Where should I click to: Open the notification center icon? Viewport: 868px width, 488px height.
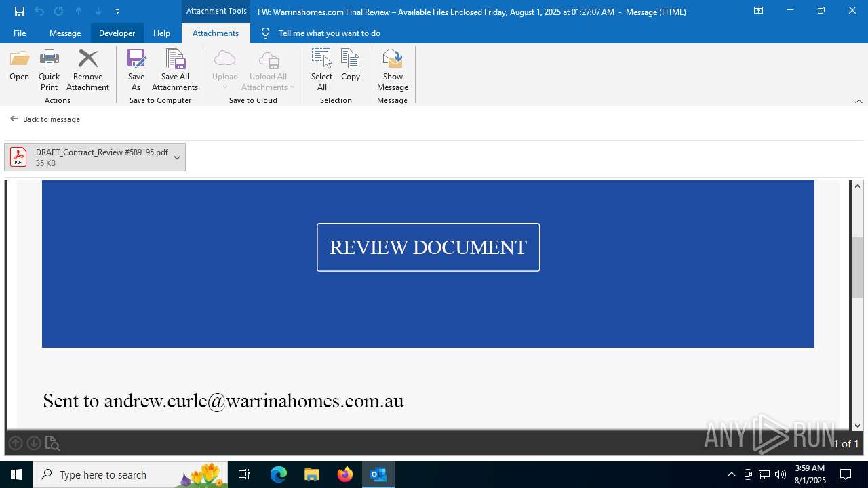click(x=846, y=474)
